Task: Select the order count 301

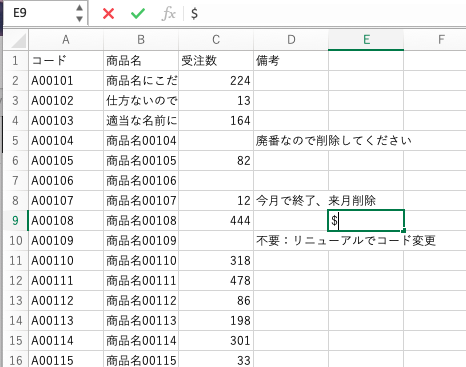Action: pyautogui.click(x=216, y=341)
